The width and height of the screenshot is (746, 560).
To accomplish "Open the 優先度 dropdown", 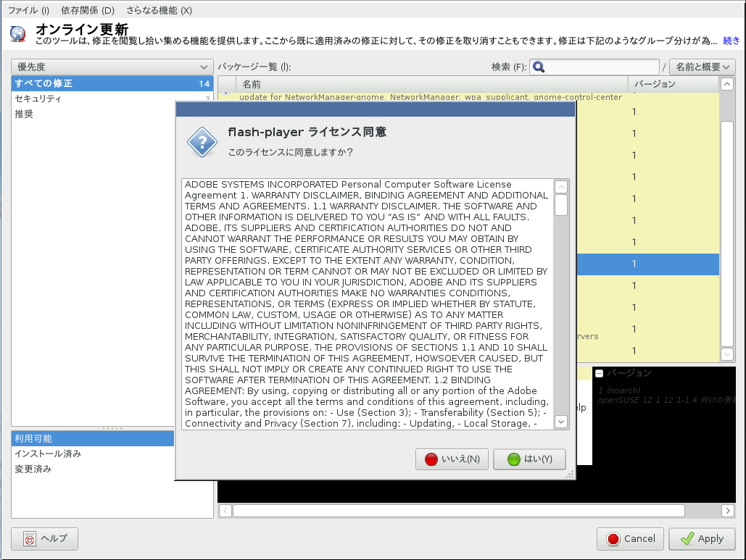I will point(112,67).
